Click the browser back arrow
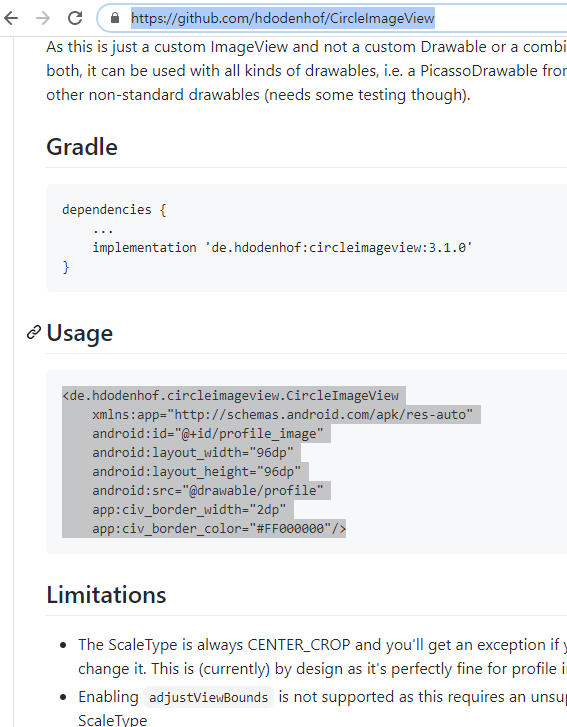The height and width of the screenshot is (727, 567). tap(11, 18)
